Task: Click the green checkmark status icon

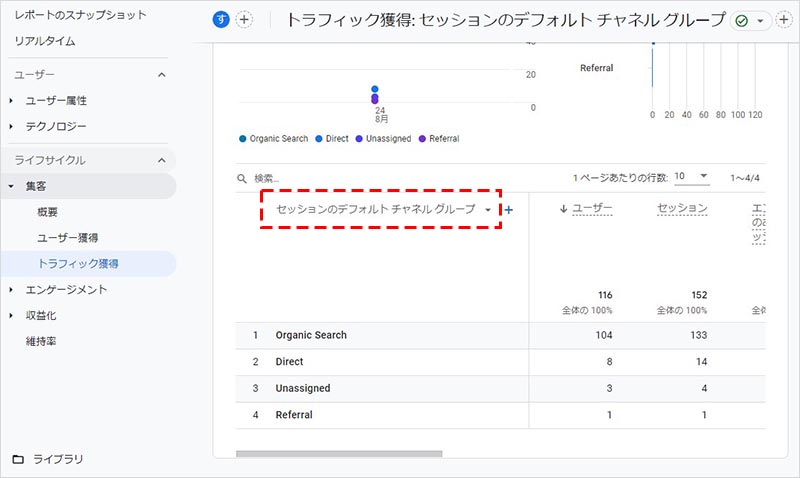Action: pos(741,21)
